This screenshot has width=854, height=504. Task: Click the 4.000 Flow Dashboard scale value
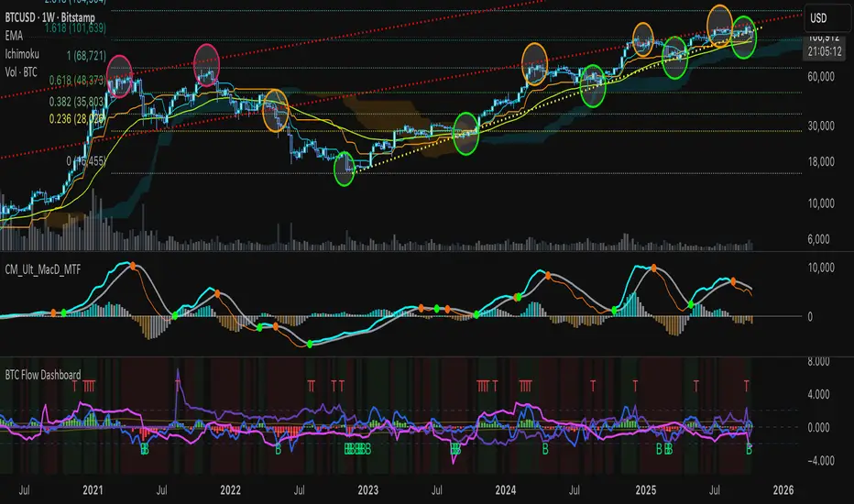point(818,394)
